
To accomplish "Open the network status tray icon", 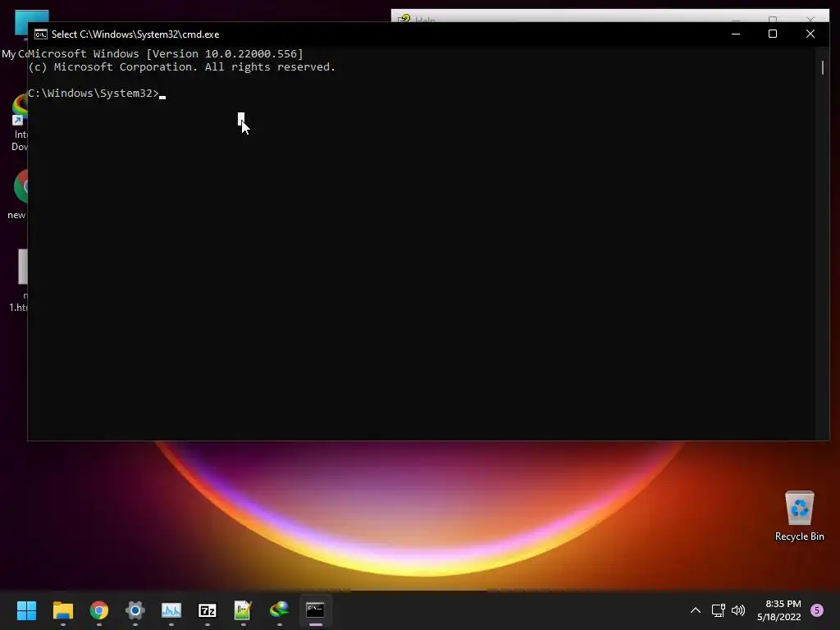I will pos(718,610).
